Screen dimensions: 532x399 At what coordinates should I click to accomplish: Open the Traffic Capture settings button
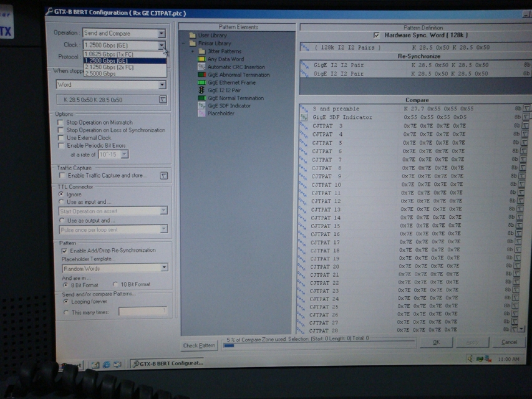[164, 176]
